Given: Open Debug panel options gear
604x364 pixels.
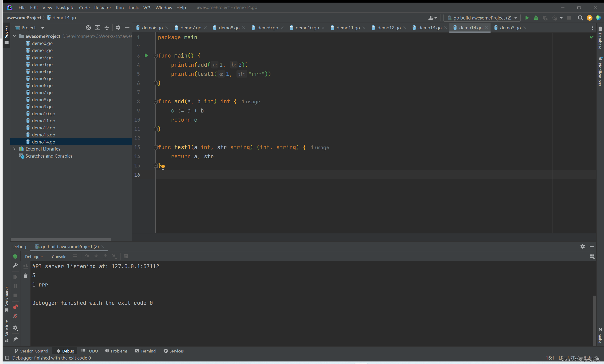Looking at the screenshot, I should click(582, 246).
